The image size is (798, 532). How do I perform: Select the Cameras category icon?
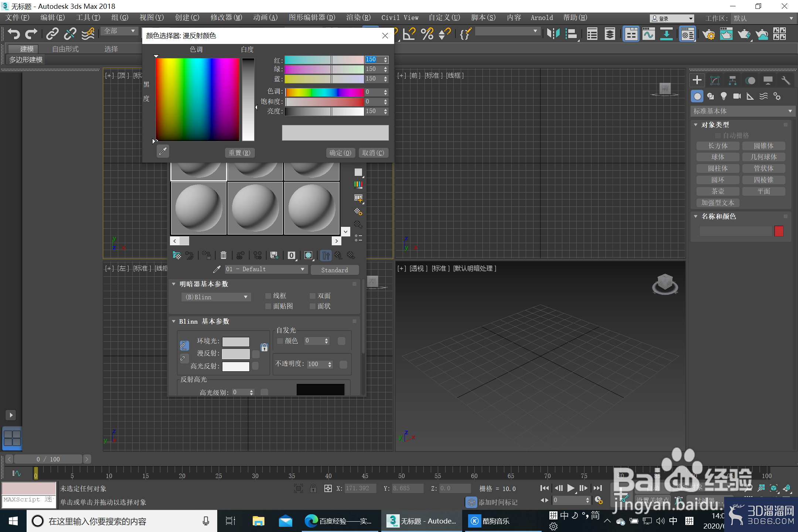(x=737, y=96)
